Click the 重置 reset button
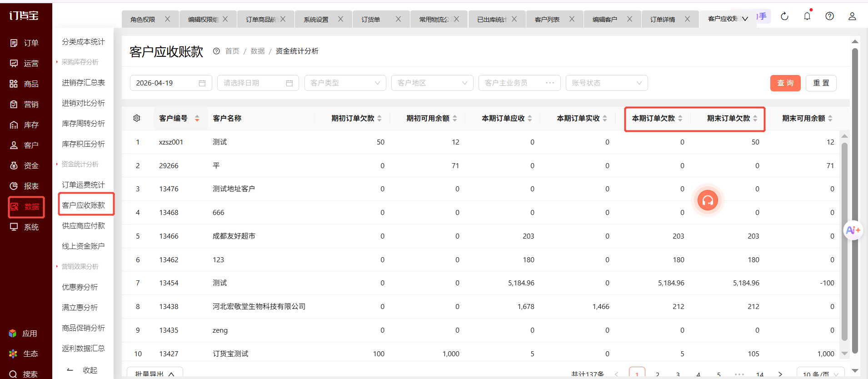The width and height of the screenshot is (868, 379). (821, 83)
